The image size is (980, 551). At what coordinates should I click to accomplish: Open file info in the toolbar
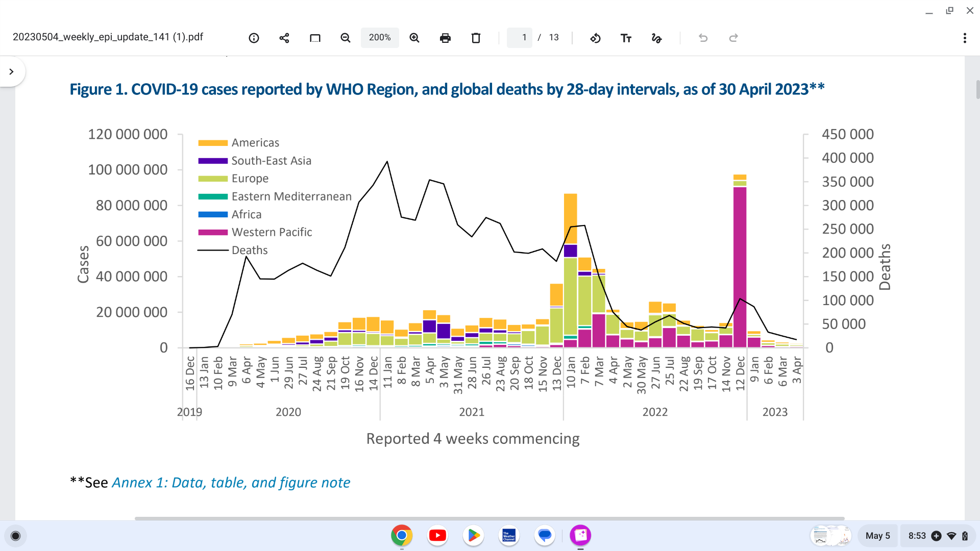point(254,38)
